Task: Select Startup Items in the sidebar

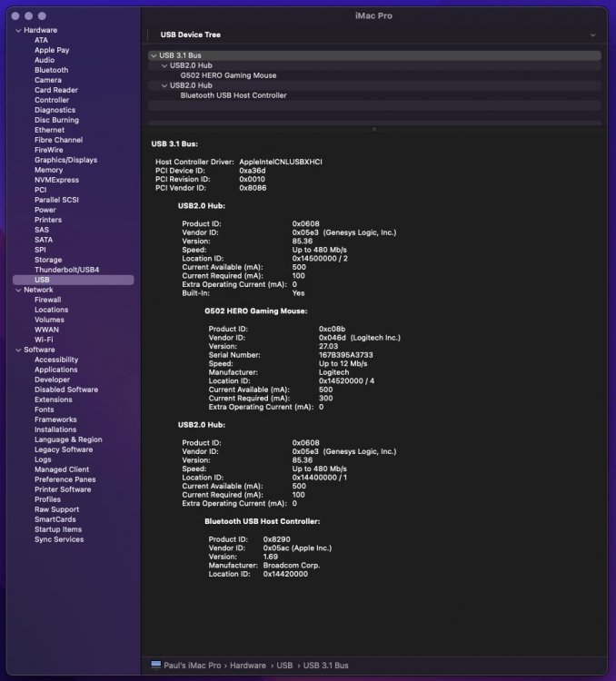Action: tap(58, 530)
